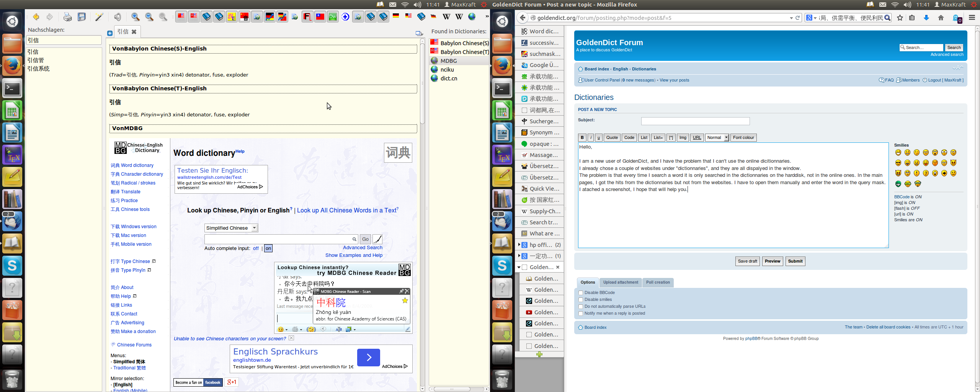This screenshot has width=980, height=392.
Task: Switch to Upload attachment tab
Action: (621, 283)
